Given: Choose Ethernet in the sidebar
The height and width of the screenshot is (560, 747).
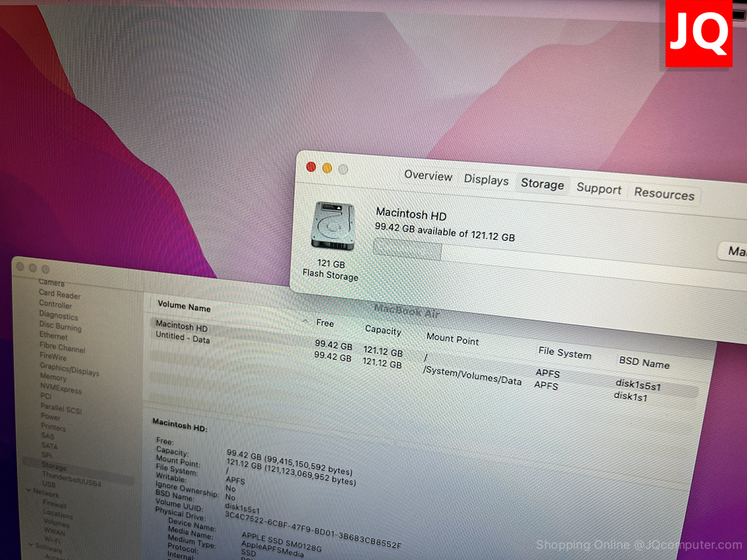Looking at the screenshot, I should [54, 336].
